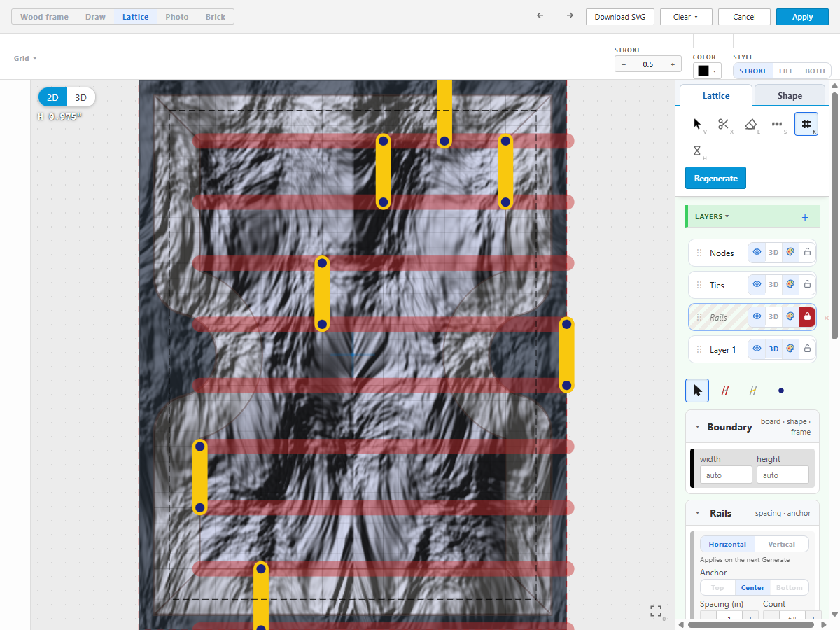Image resolution: width=840 pixels, height=630 pixels.
Task: Open the Grid dropdown
Action: click(x=25, y=59)
